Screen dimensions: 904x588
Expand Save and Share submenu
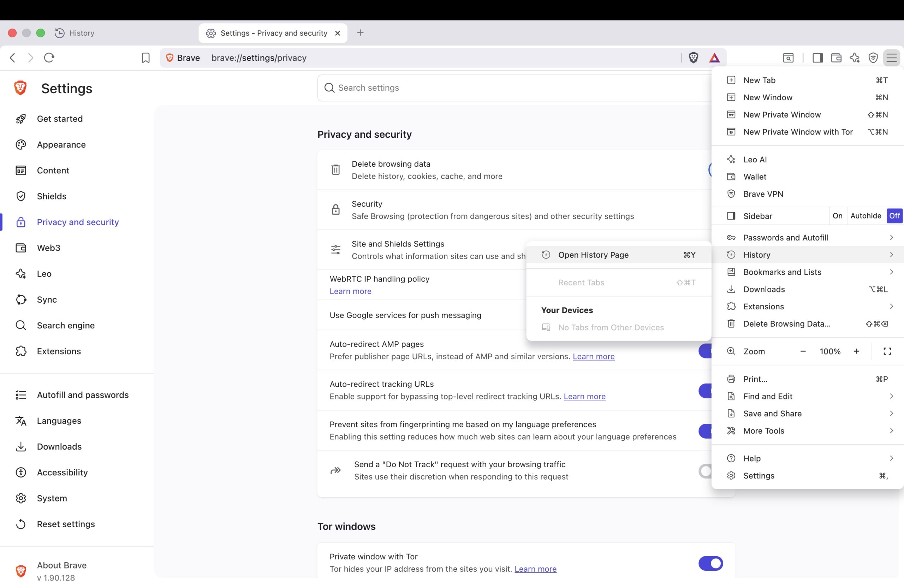[x=808, y=414]
